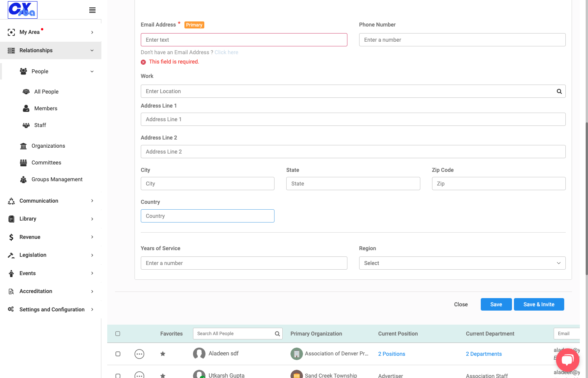Check the select-all checkbox in table header
Image resolution: width=588 pixels, height=378 pixels.
pyautogui.click(x=118, y=334)
